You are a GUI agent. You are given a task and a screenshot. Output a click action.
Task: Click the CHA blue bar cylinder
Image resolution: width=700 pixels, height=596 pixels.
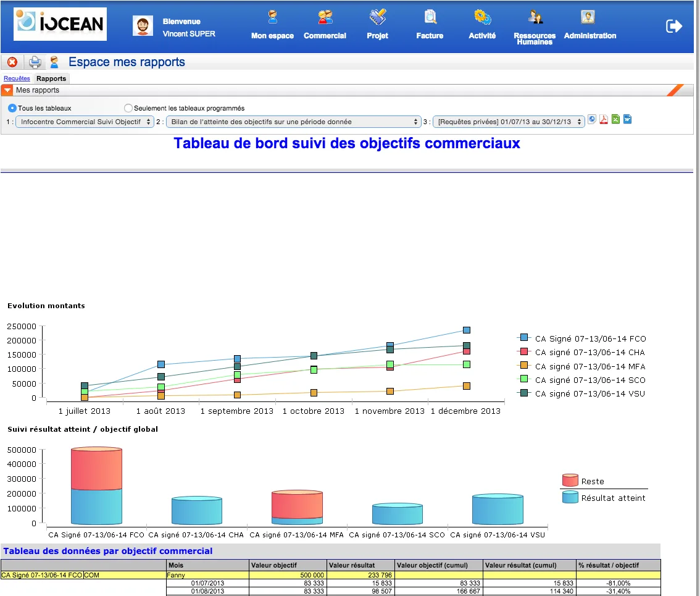(197, 511)
